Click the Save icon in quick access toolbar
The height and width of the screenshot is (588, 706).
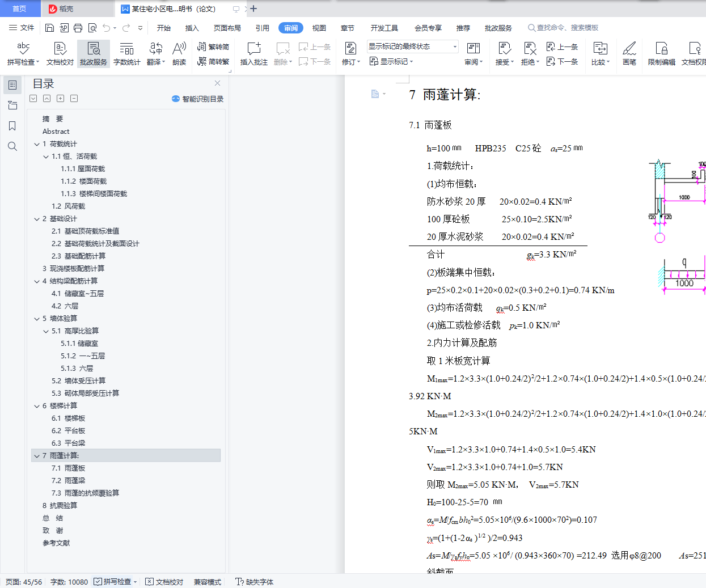coord(50,28)
